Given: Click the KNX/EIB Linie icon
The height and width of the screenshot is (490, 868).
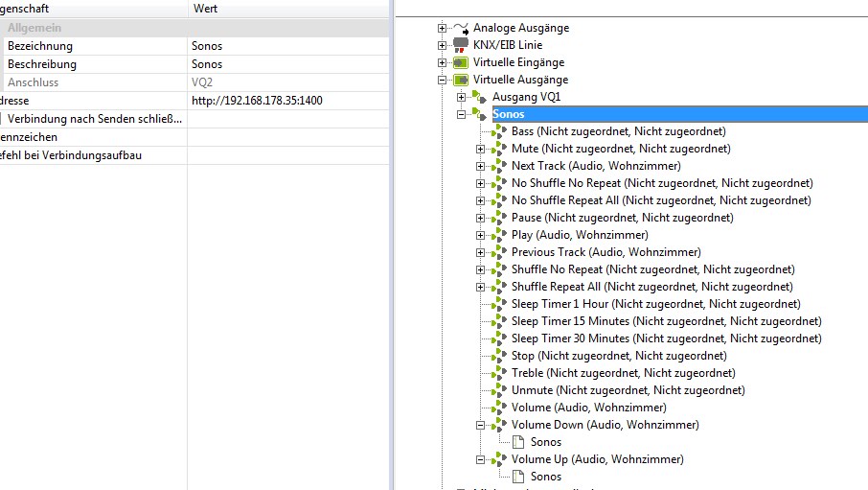Looking at the screenshot, I should pyautogui.click(x=461, y=45).
